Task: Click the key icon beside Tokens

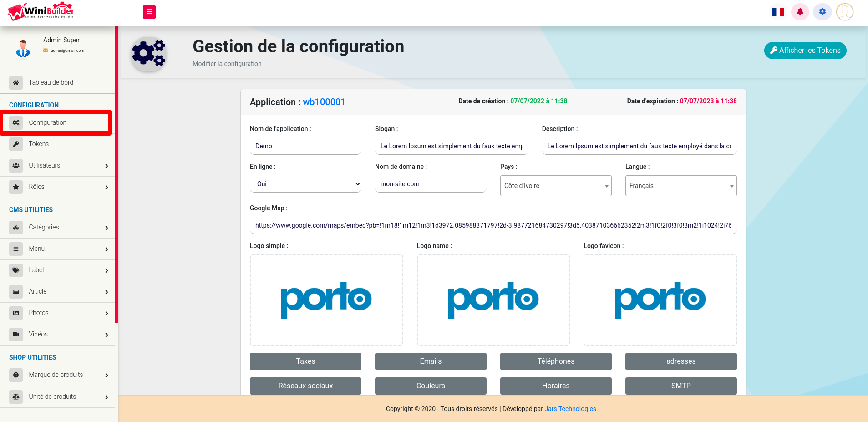Action: click(x=16, y=144)
